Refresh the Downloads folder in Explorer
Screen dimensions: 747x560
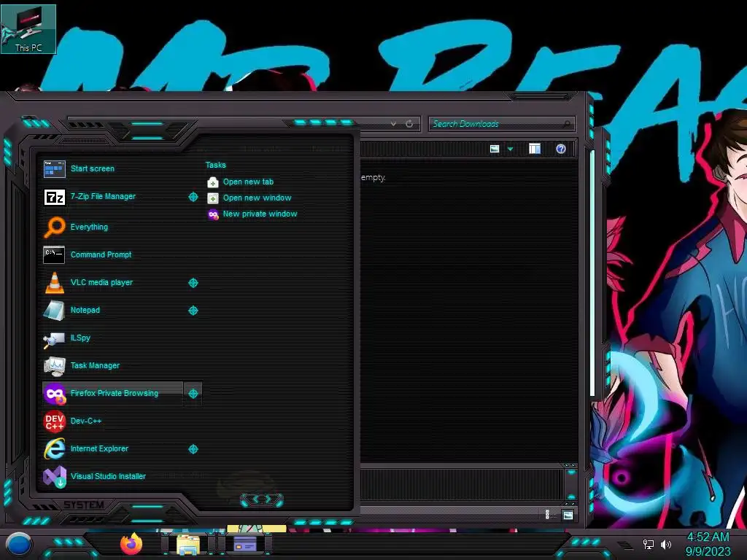[409, 124]
